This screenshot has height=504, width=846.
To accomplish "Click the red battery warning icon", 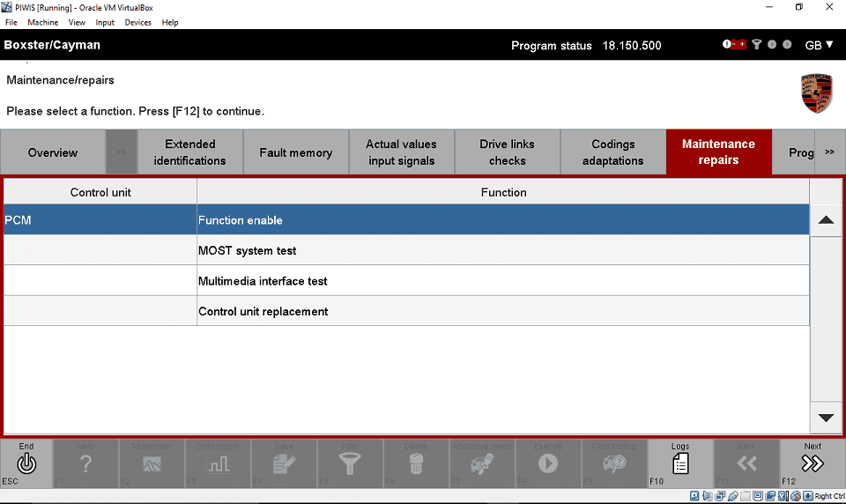I will tap(734, 45).
